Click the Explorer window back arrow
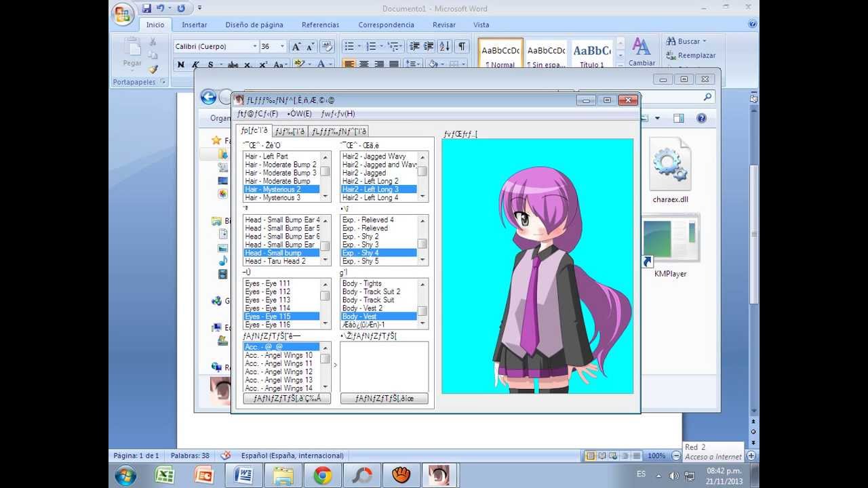This screenshot has width=868, height=488. [x=208, y=97]
